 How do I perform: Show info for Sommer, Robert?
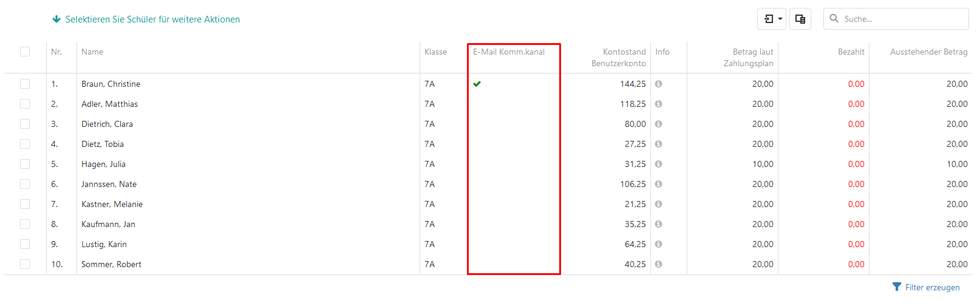pos(658,264)
